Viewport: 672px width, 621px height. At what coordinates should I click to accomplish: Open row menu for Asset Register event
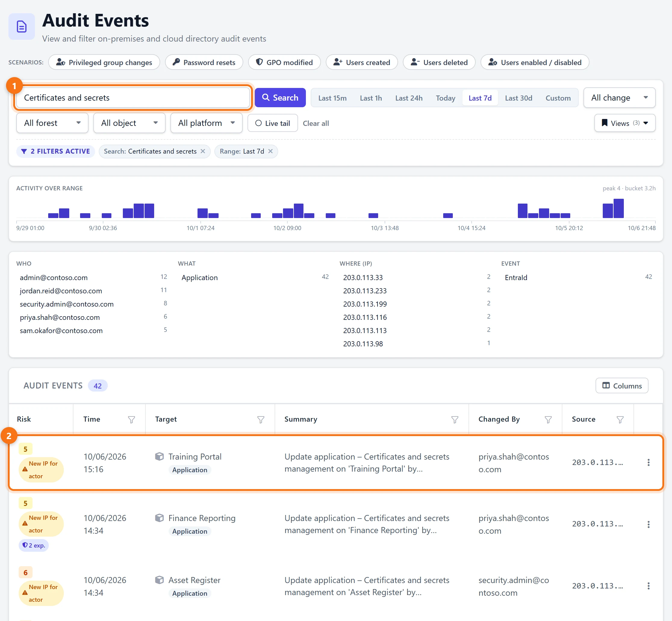[649, 586]
